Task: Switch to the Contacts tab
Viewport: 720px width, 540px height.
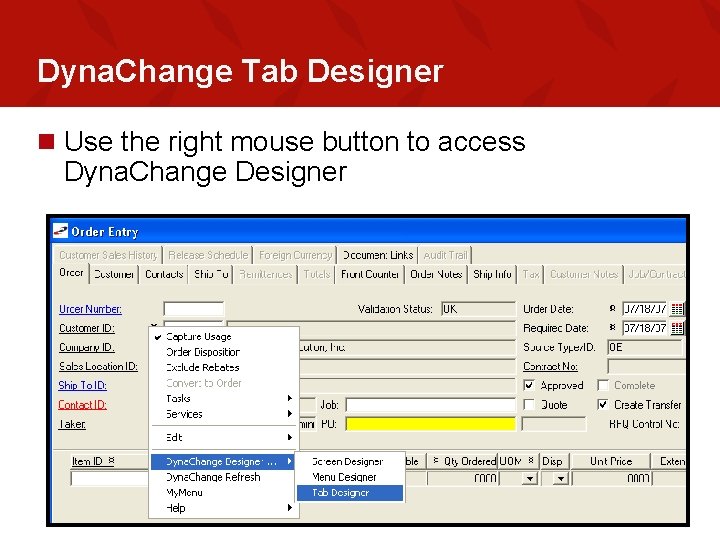Action: (x=164, y=274)
